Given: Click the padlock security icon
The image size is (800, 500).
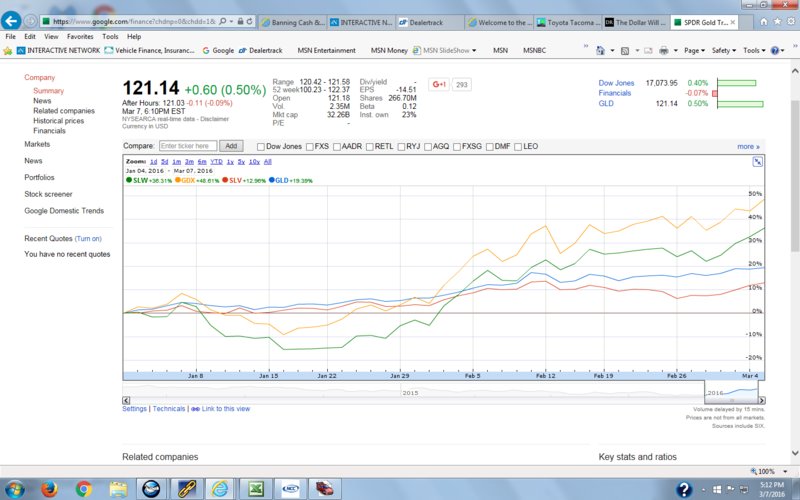Looking at the screenshot, I should 240,21.
